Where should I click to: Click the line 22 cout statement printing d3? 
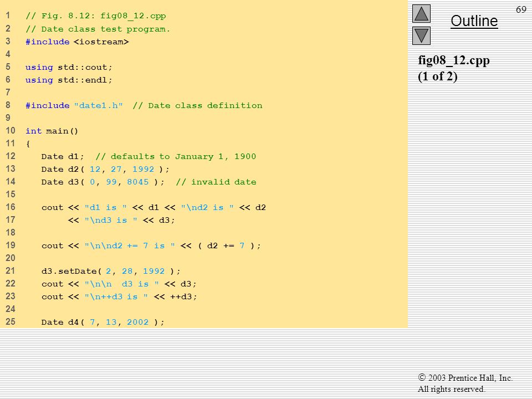(x=119, y=284)
